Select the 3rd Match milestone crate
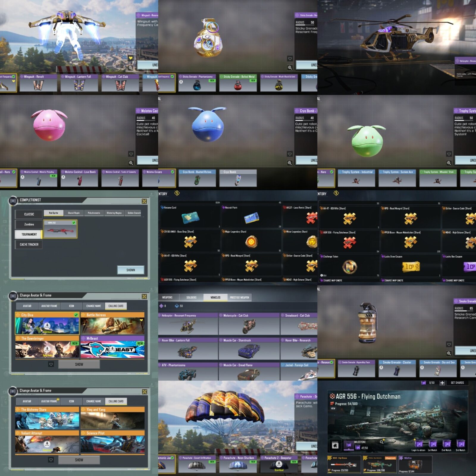This screenshot has height=476, width=476. coord(461,444)
